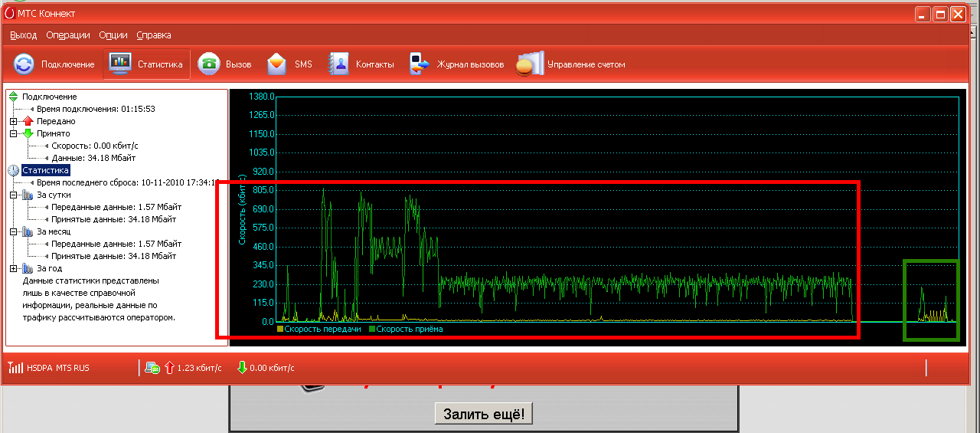Select the Принято tree item label
Viewport: 980px width, 433px height.
[x=53, y=133]
